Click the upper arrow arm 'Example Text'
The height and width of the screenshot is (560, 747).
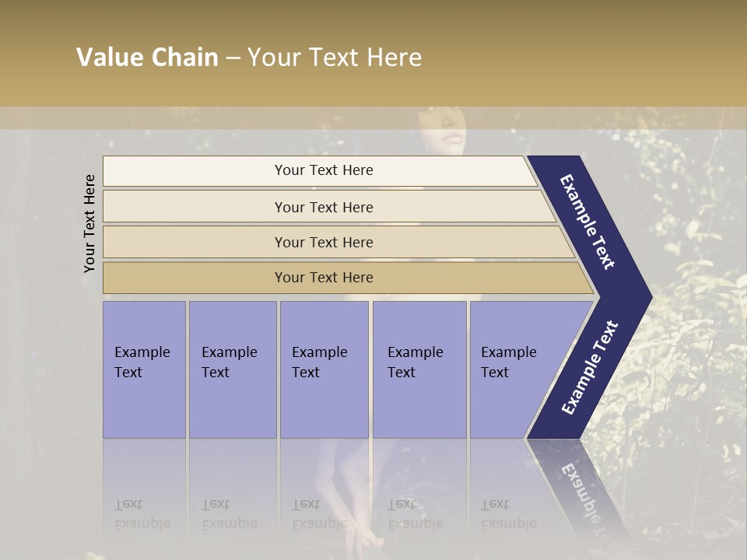pyautogui.click(x=587, y=222)
